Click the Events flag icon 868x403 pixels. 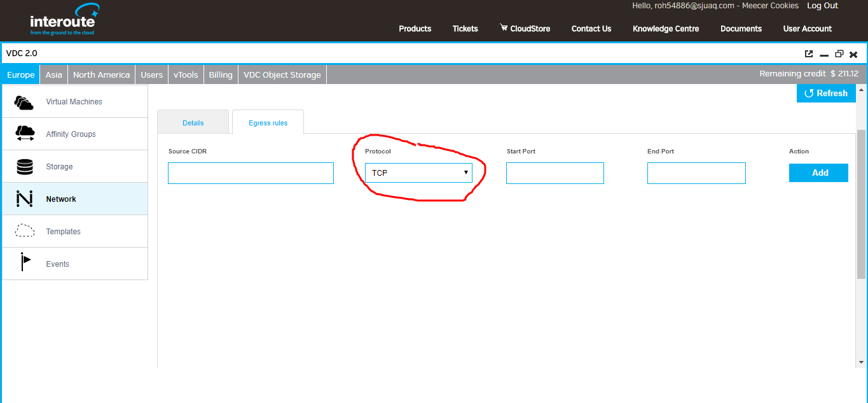[25, 262]
